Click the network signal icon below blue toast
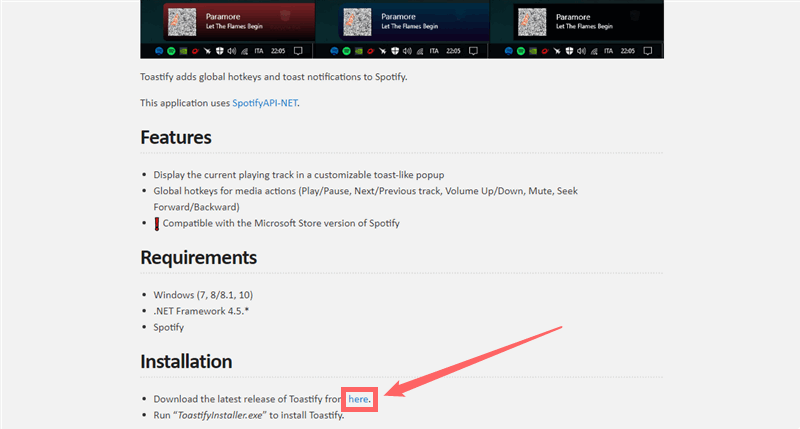This screenshot has width=800, height=429. click(x=420, y=51)
